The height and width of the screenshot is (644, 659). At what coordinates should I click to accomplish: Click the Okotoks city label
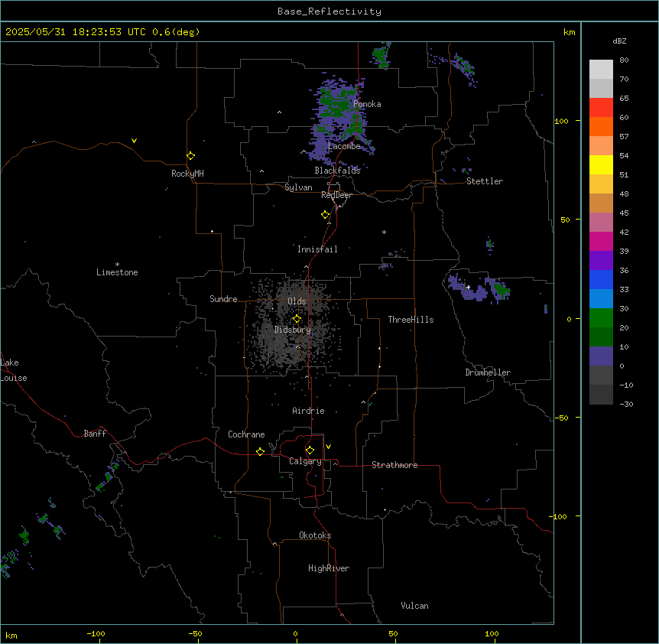click(315, 535)
